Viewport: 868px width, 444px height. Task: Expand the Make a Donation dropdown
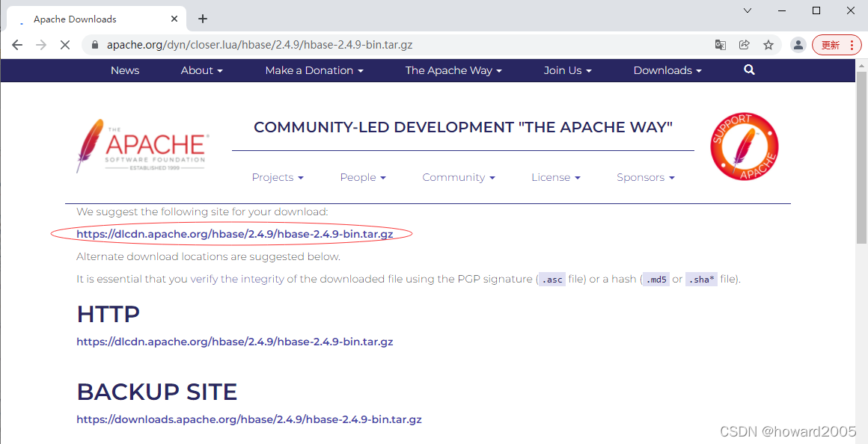(x=314, y=70)
